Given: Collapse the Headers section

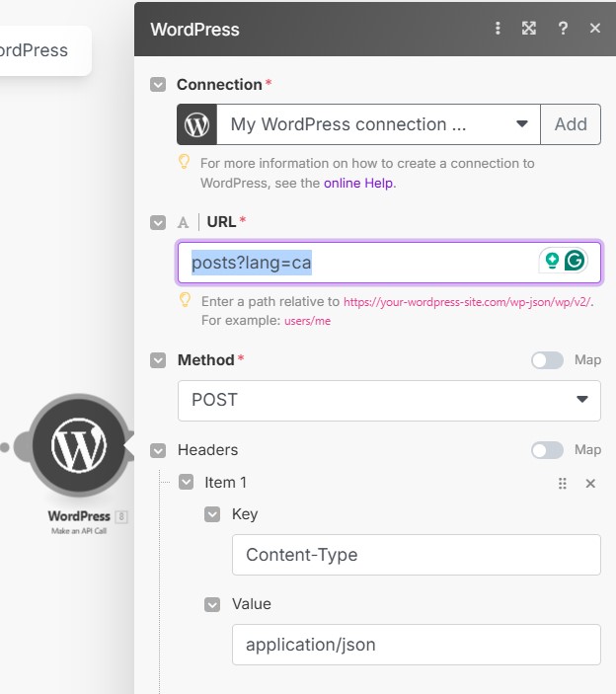Looking at the screenshot, I should (x=158, y=450).
